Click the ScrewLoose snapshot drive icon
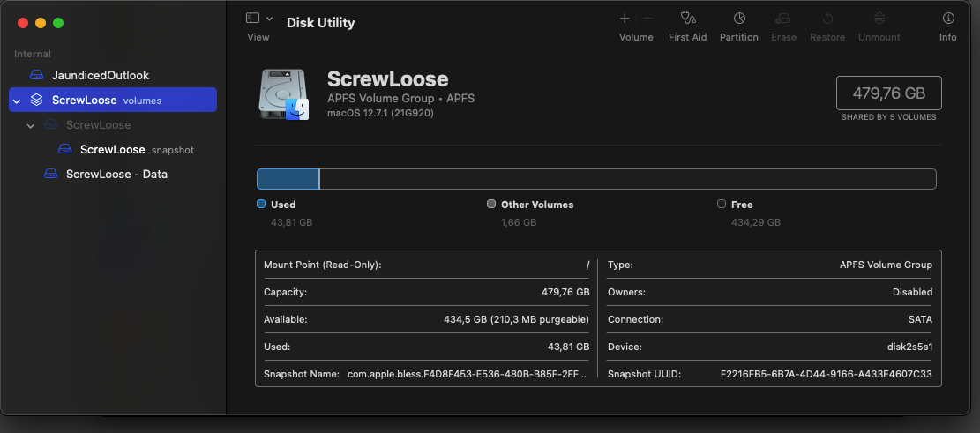Viewport: 980px width, 433px height. click(65, 149)
